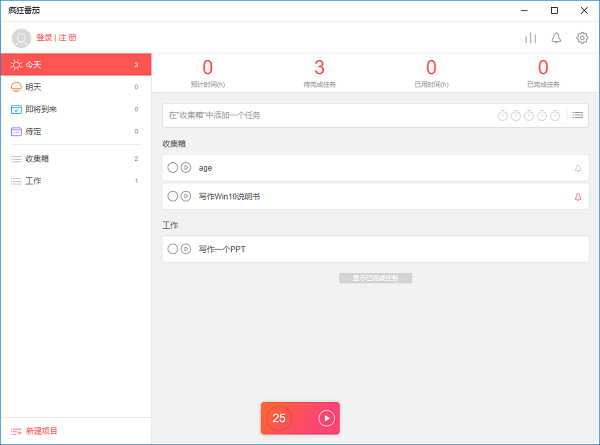Viewport: 600px width, 445px height.
Task: Click the 写作Win10说明书 task text
Action: [x=229, y=196]
